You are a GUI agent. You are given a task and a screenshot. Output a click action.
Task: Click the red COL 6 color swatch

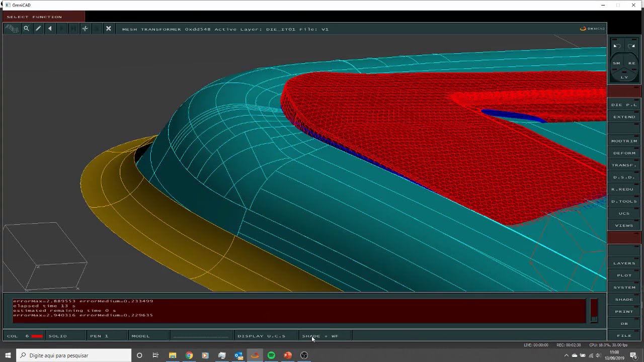coord(37,336)
